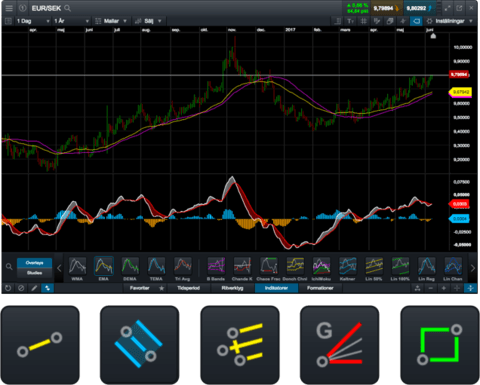Toggle the highlighted tools icon in bottom bar
Image resolution: width=480 pixels, height=385 pixels.
coord(47,288)
